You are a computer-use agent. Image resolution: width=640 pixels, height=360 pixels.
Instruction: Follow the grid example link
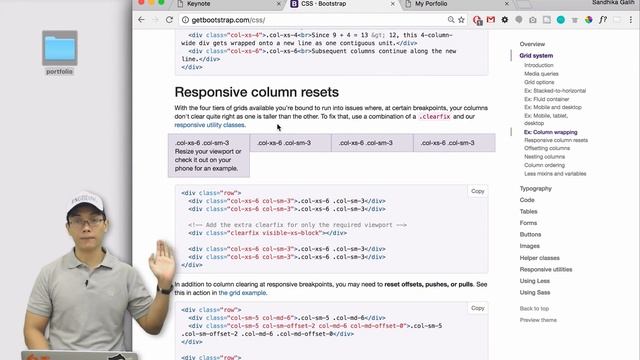click(x=242, y=293)
